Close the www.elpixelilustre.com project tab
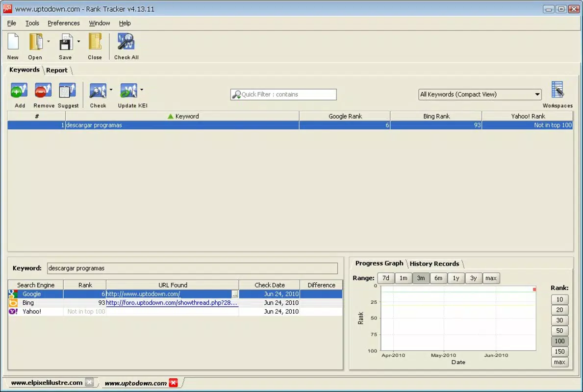The width and height of the screenshot is (583, 392). [89, 382]
